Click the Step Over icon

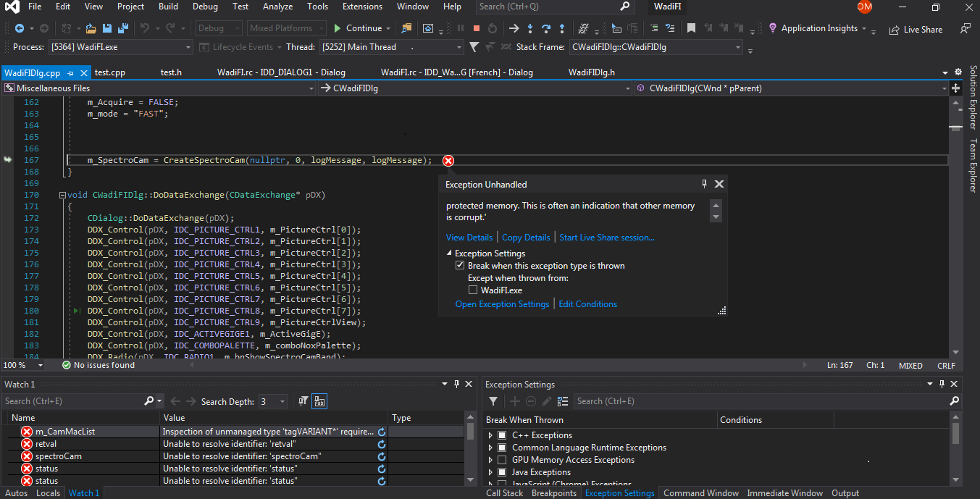point(546,28)
